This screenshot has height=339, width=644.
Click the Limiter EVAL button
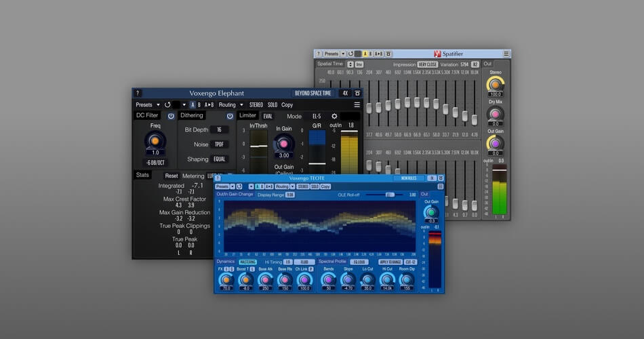point(268,117)
